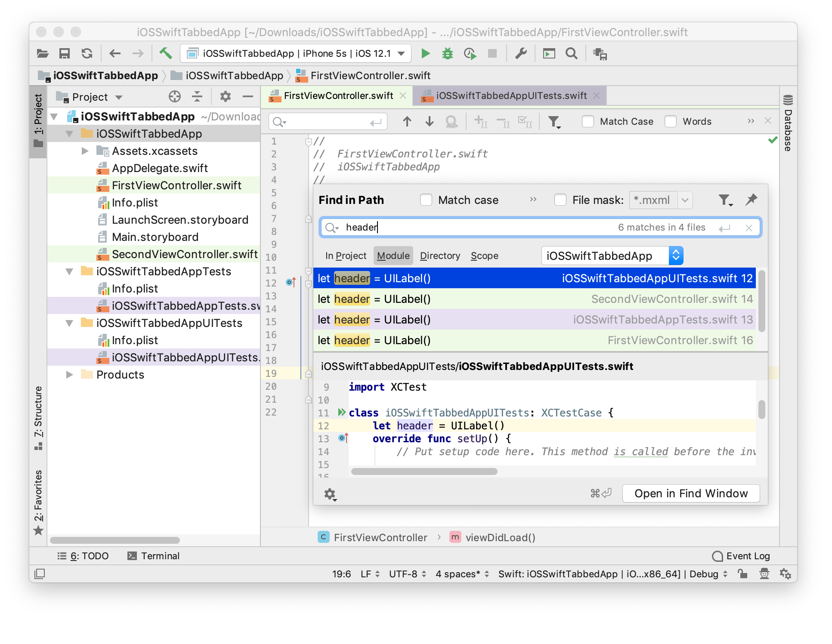
Task: Tick Match case in Find in Path
Action: click(x=426, y=200)
